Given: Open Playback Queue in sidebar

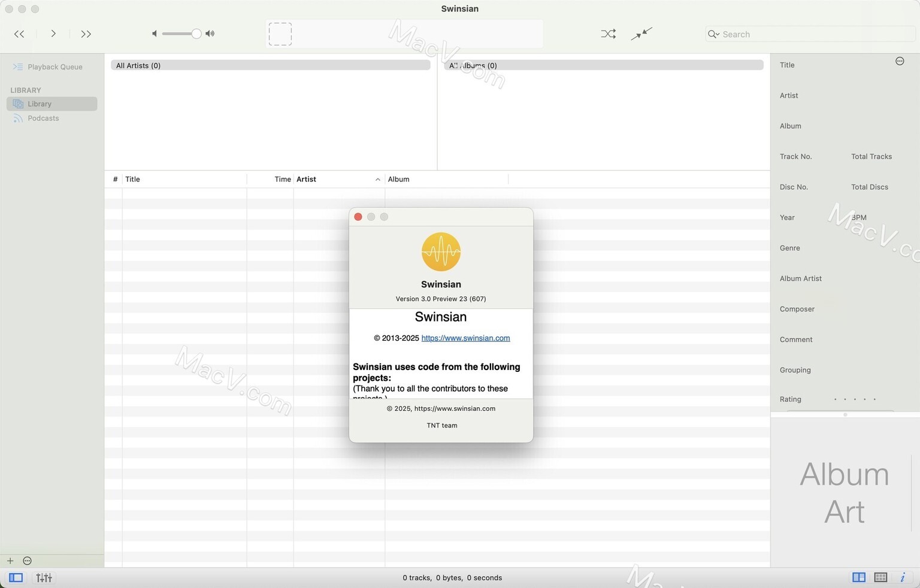Looking at the screenshot, I should [x=52, y=67].
